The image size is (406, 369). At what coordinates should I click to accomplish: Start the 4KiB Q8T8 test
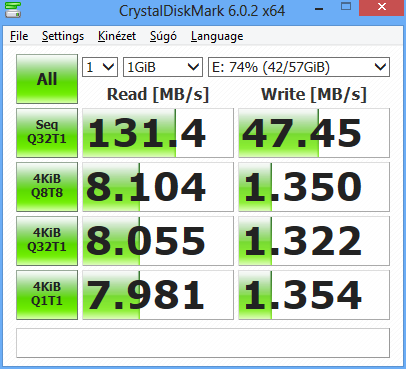[47, 187]
